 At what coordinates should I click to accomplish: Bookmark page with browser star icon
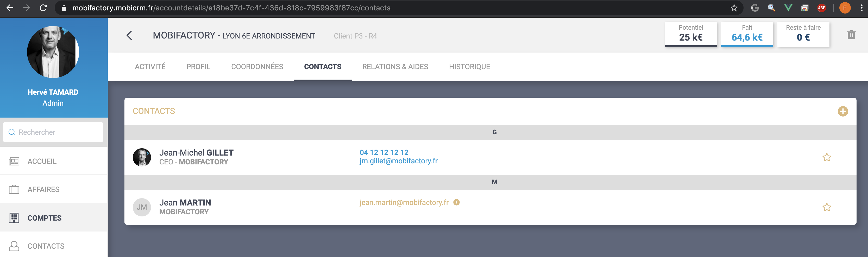click(x=734, y=8)
